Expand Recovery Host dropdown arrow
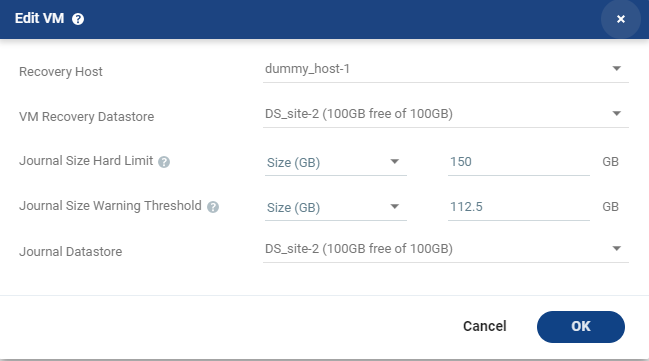Viewport: 649px width, 361px height. point(616,68)
